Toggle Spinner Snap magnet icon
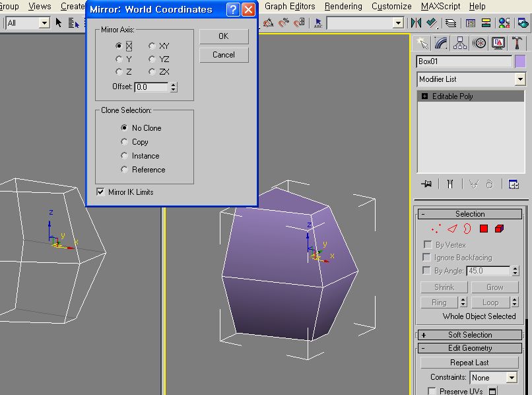The height and width of the screenshot is (395, 532). click(299, 22)
